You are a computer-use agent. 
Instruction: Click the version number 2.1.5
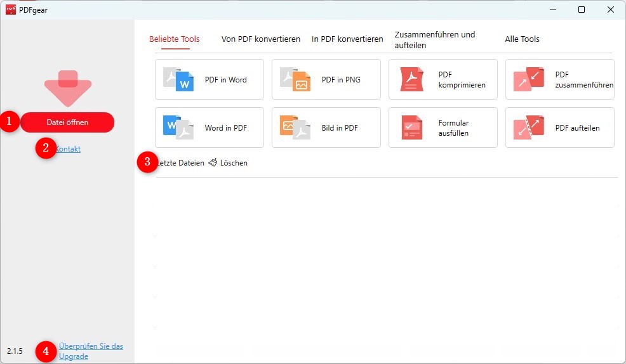click(15, 351)
